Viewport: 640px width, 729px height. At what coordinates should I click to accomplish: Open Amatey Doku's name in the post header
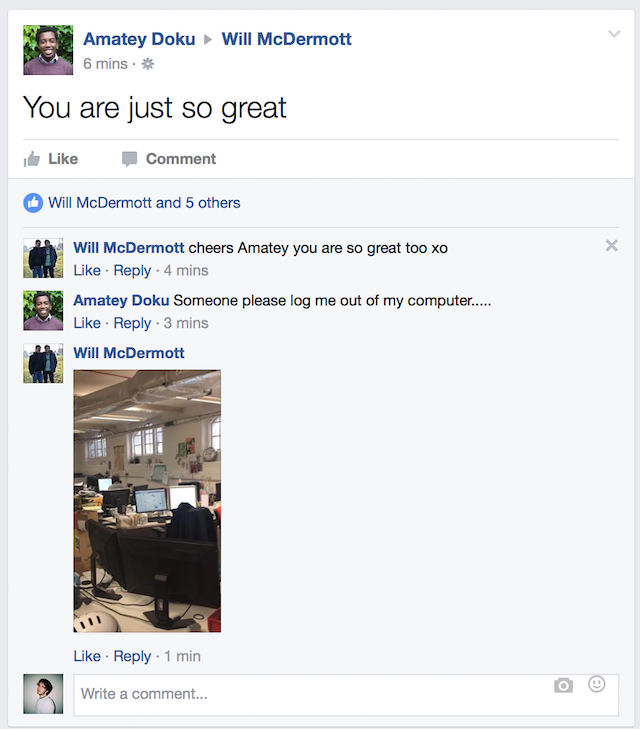(139, 39)
